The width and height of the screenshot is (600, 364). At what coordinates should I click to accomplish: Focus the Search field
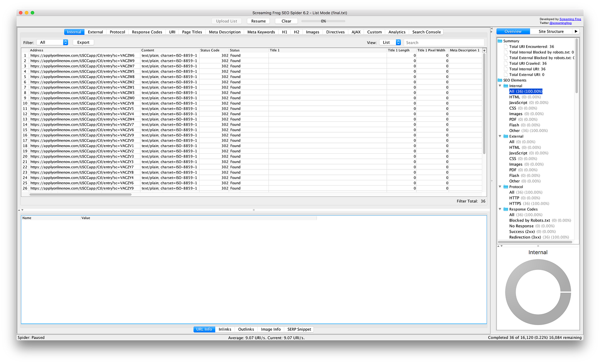pos(444,42)
